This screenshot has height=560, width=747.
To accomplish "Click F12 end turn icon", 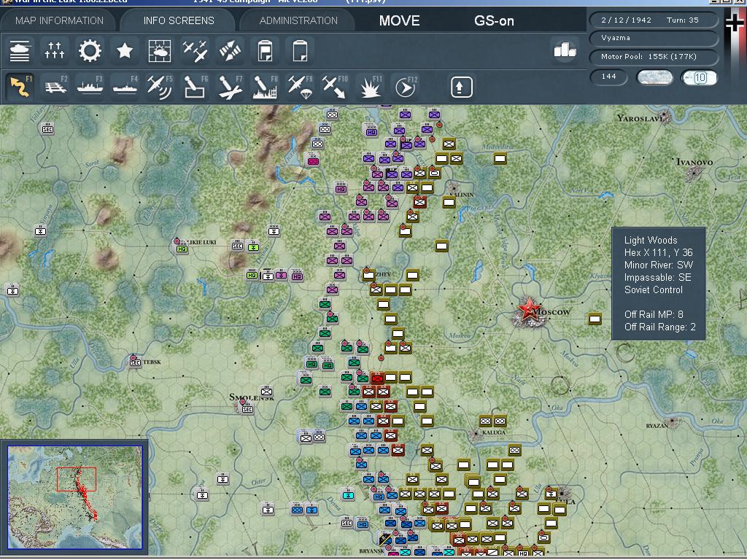I will tap(406, 87).
